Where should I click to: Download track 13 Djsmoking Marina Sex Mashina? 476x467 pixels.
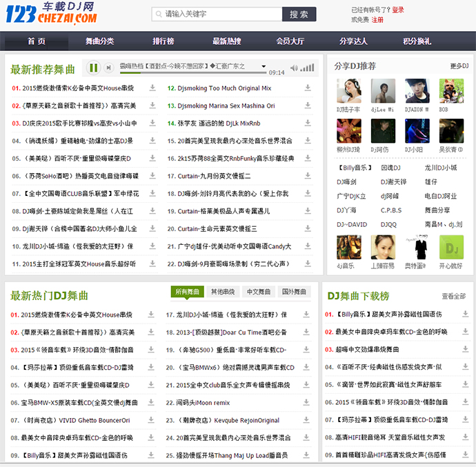click(x=308, y=106)
